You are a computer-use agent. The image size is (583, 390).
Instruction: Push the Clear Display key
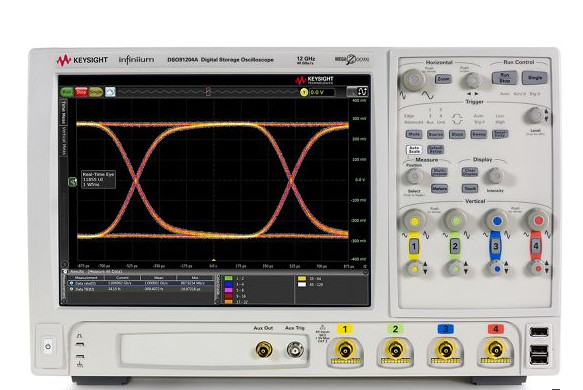tap(470, 172)
